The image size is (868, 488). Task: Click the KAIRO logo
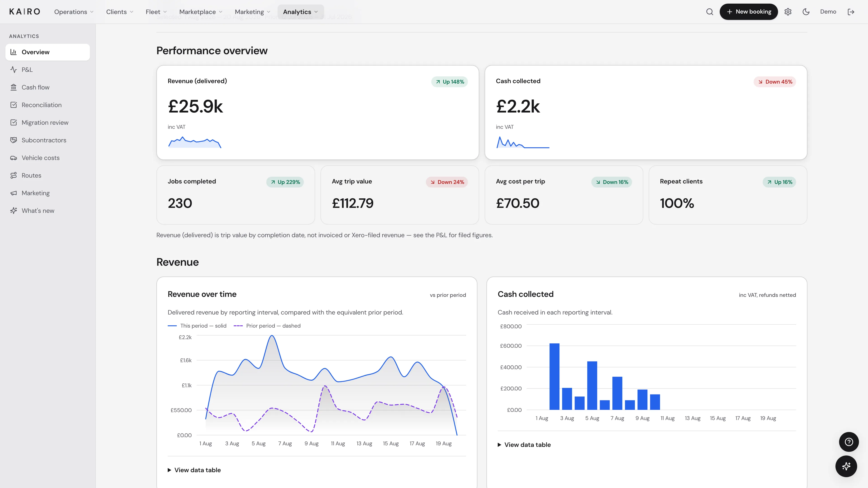[25, 12]
